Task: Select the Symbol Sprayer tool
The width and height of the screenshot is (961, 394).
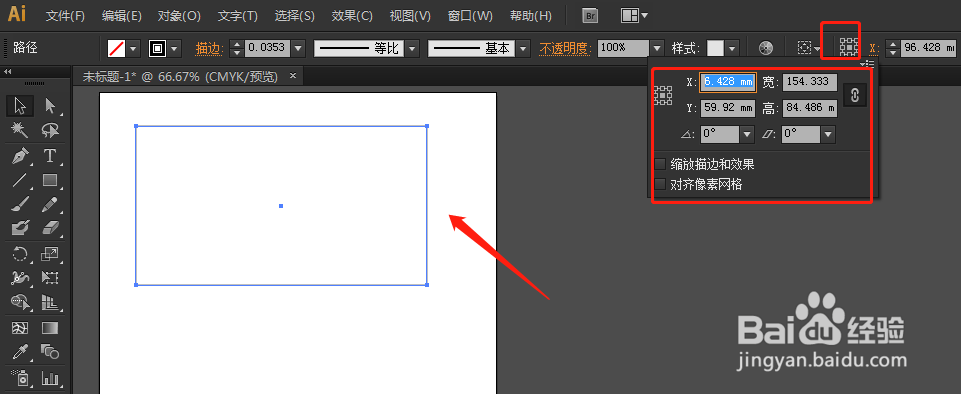Action: [20, 377]
